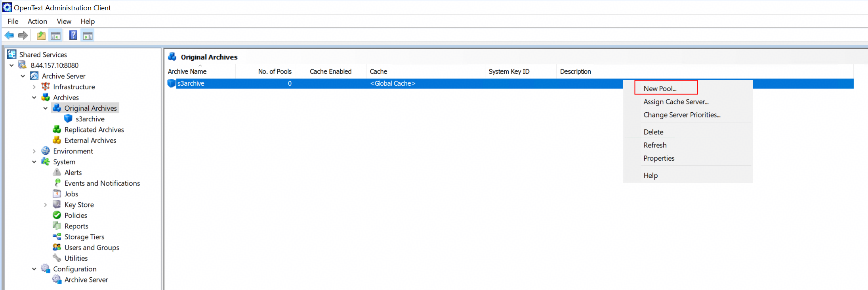Click the question mark help toolbar icon

pyautogui.click(x=73, y=35)
